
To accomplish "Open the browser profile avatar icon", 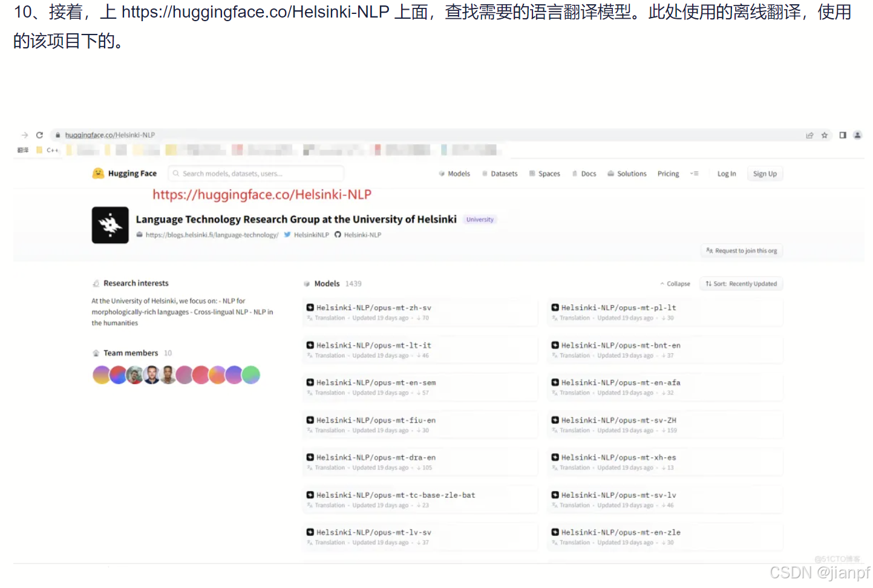I will pos(857,136).
